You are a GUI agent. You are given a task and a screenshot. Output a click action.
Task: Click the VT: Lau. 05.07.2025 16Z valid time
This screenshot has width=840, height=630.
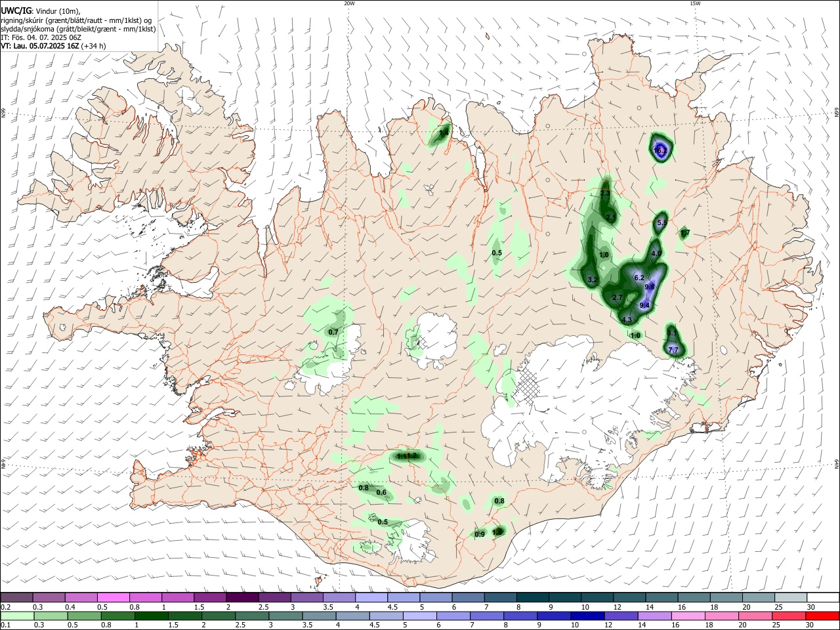click(x=40, y=46)
